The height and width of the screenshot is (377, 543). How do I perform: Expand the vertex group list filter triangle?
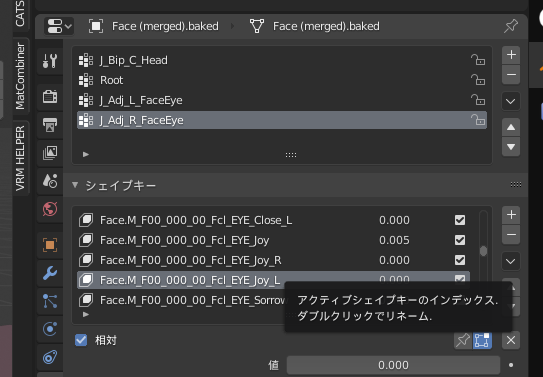pyautogui.click(x=86, y=154)
